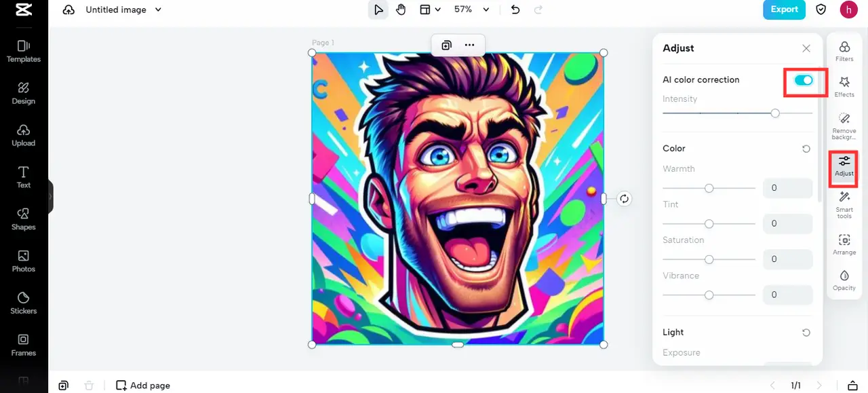Go to the previous page arrow
The width and height of the screenshot is (868, 393).
pyautogui.click(x=772, y=386)
